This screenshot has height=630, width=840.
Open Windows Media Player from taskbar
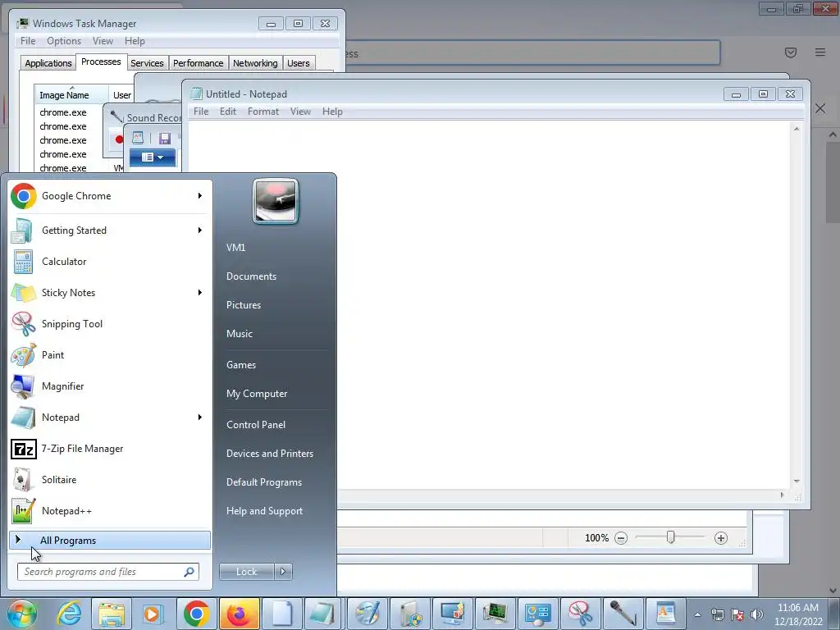click(x=152, y=614)
